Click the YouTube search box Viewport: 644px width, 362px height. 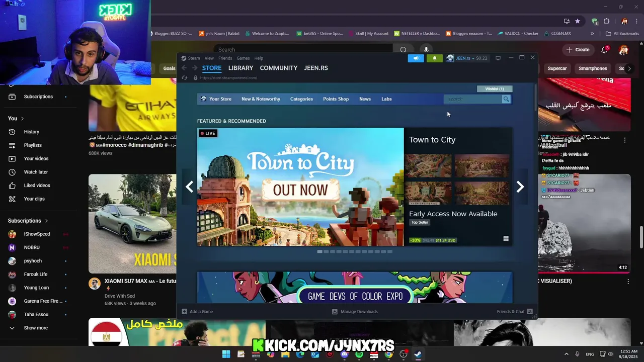click(x=303, y=50)
